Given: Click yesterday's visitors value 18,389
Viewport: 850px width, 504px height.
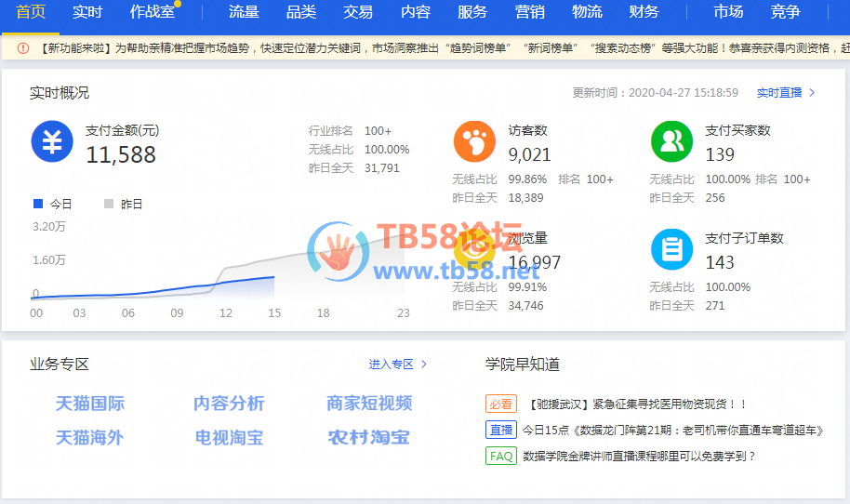Looking at the screenshot, I should click(525, 198).
